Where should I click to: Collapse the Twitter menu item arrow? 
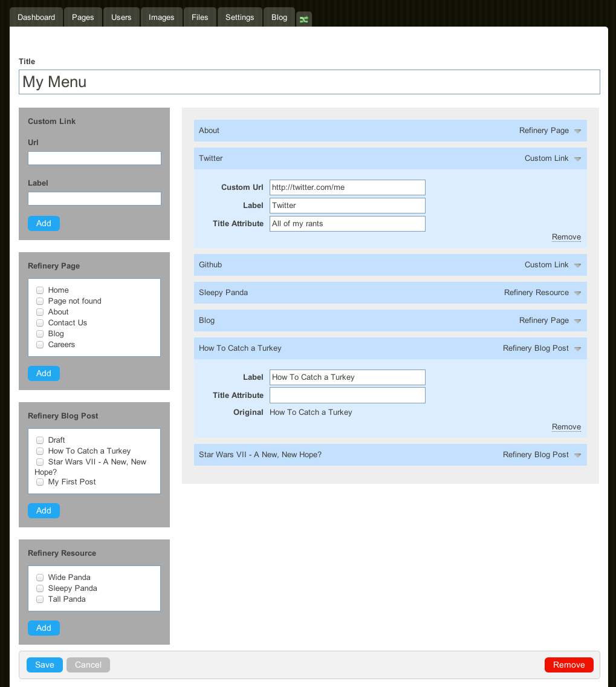pyautogui.click(x=577, y=159)
